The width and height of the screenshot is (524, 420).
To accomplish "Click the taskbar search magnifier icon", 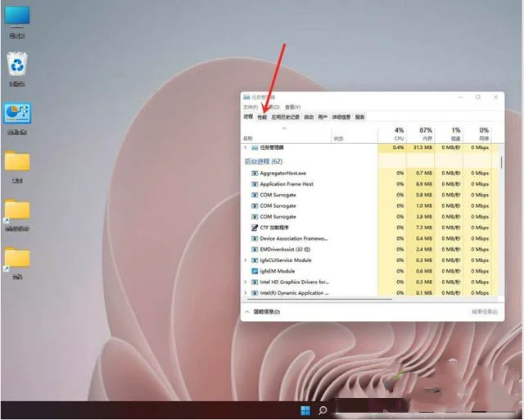I will 323,409.
